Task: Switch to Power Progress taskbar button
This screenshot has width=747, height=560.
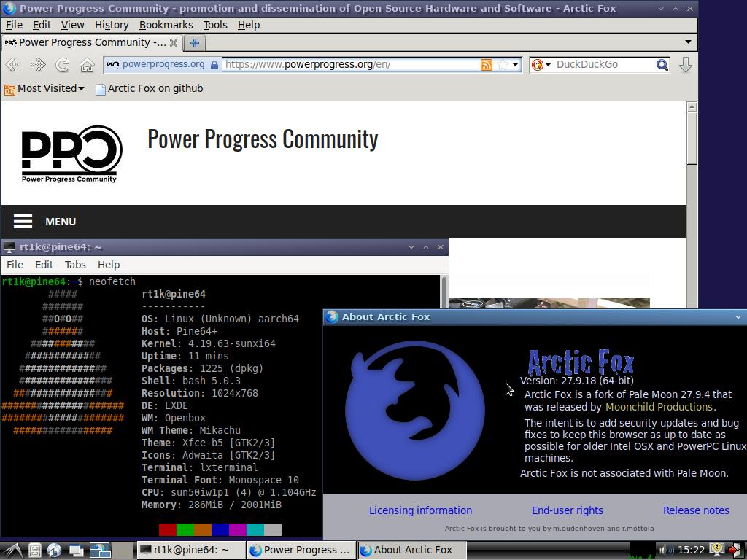Action: coord(301,550)
